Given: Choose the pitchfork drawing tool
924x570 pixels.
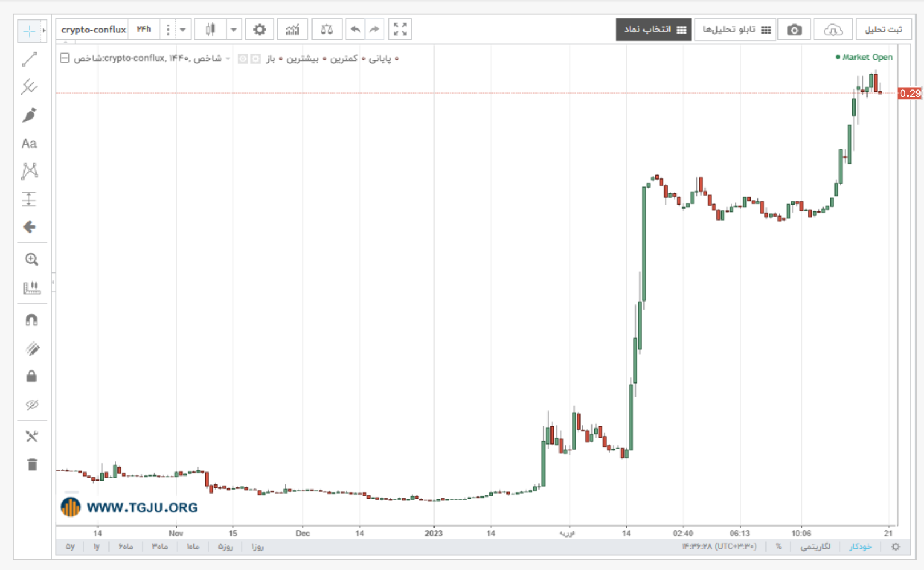Looking at the screenshot, I should [x=29, y=87].
